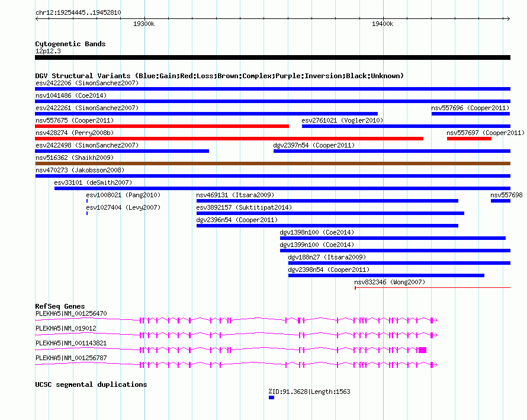The width and height of the screenshot is (527, 420).
Task: Select the PLEKHA5|NM_001143821 transcript label
Action: coord(71,343)
